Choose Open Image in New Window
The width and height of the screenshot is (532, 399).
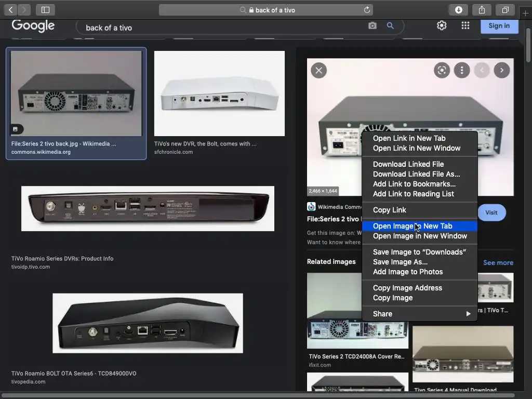pyautogui.click(x=420, y=235)
